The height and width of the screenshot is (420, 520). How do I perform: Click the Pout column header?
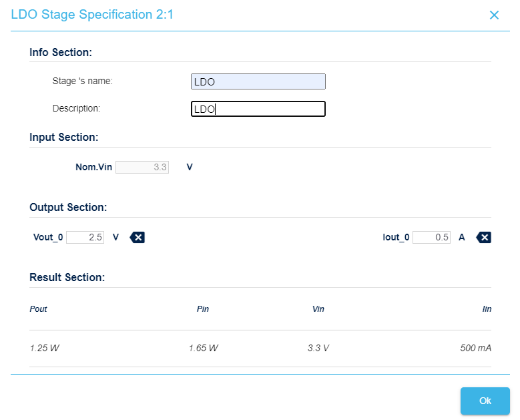pos(39,309)
